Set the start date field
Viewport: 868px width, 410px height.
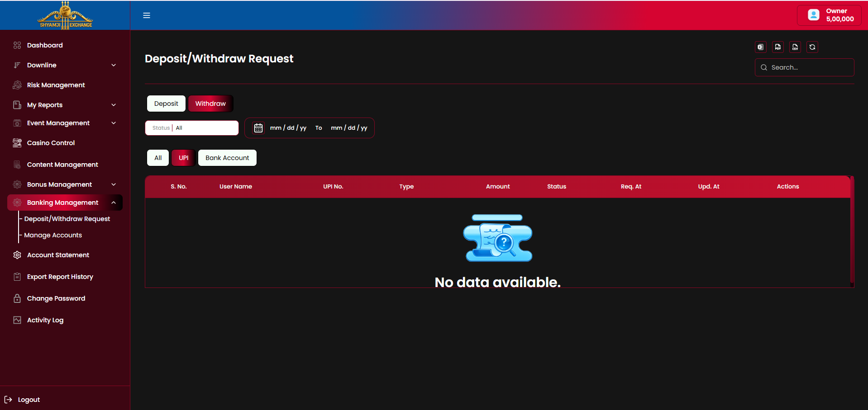(288, 128)
